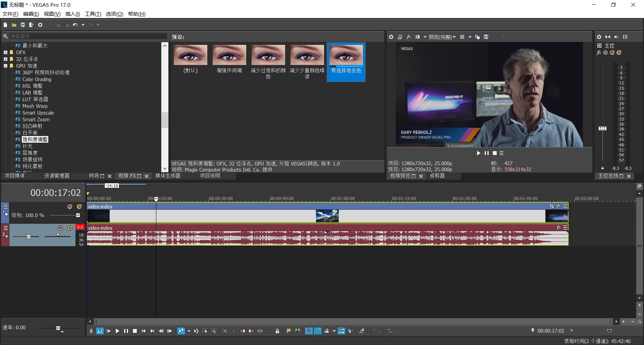This screenshot has width=644, height=345.
Task: Toggle the snapping magnet button
Action: 309,331
